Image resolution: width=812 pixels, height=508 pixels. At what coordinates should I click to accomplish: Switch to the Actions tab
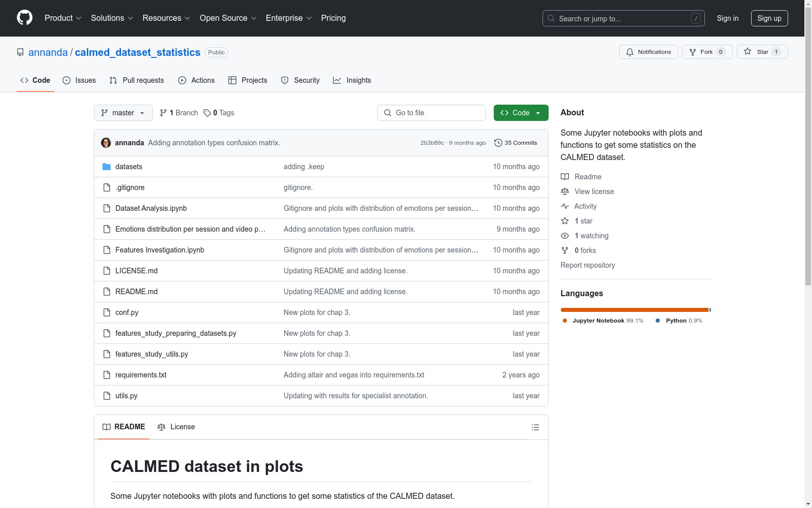pyautogui.click(x=196, y=80)
